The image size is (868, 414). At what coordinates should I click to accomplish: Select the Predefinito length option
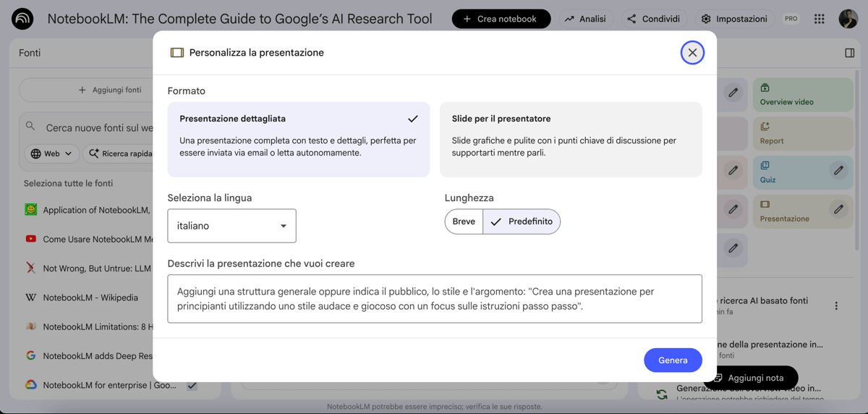[522, 221]
